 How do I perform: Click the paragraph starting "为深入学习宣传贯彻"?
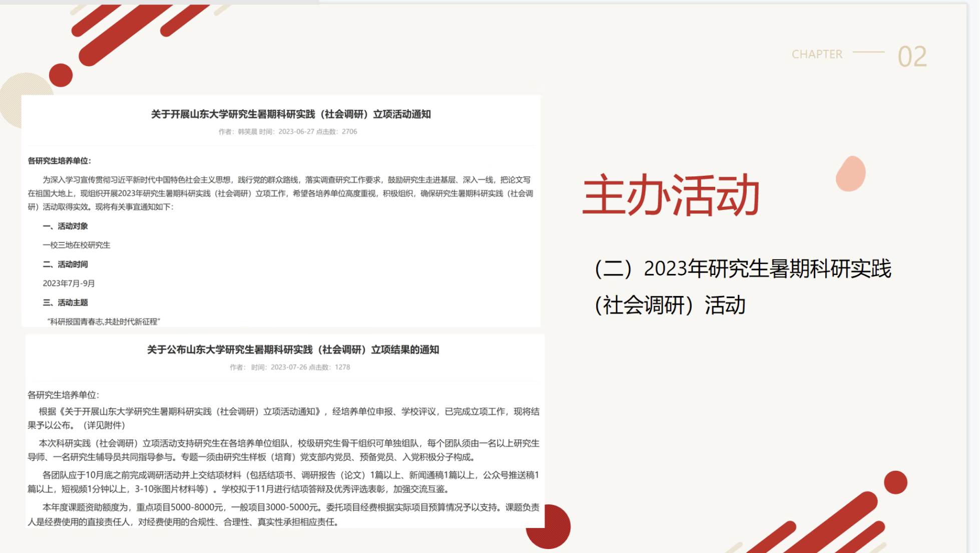click(280, 193)
